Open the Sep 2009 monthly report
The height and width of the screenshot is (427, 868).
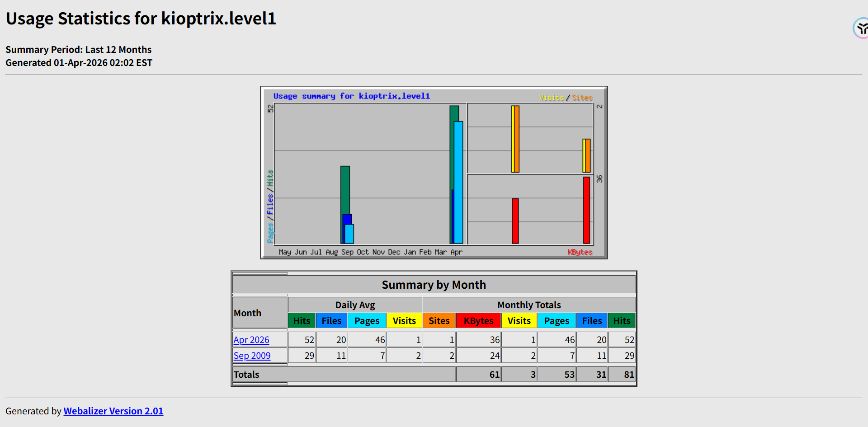click(x=252, y=356)
